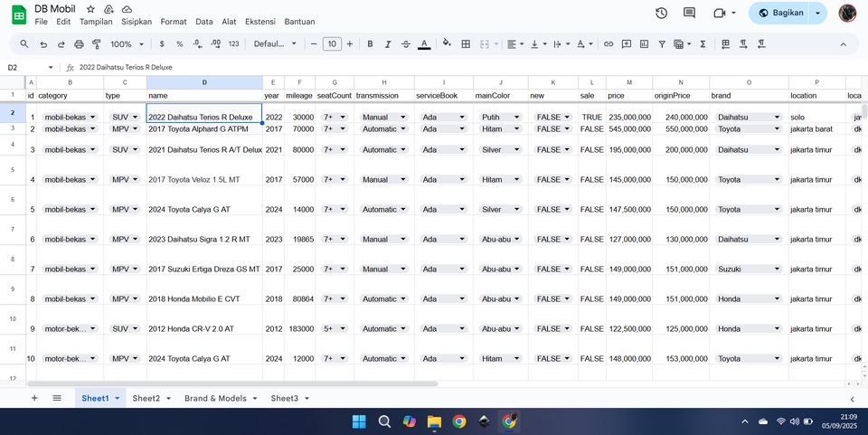
Task: Insert a comment from toolbar
Action: [626, 44]
